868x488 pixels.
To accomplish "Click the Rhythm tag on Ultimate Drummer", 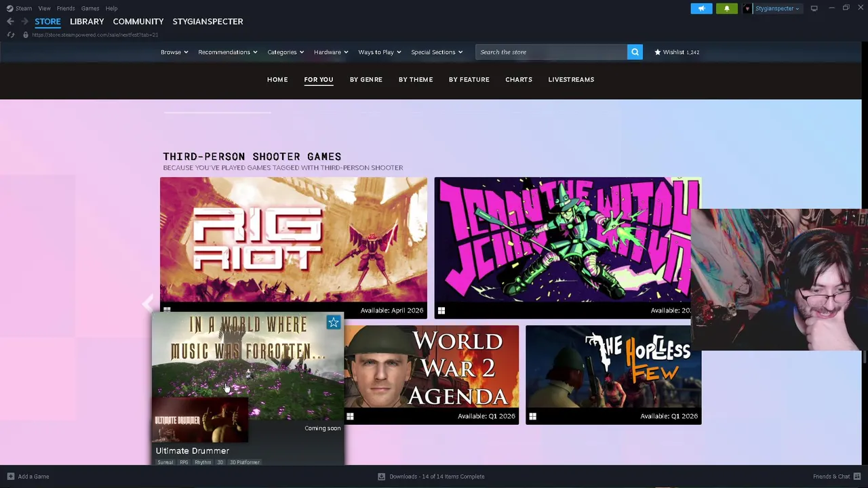I will click(203, 462).
